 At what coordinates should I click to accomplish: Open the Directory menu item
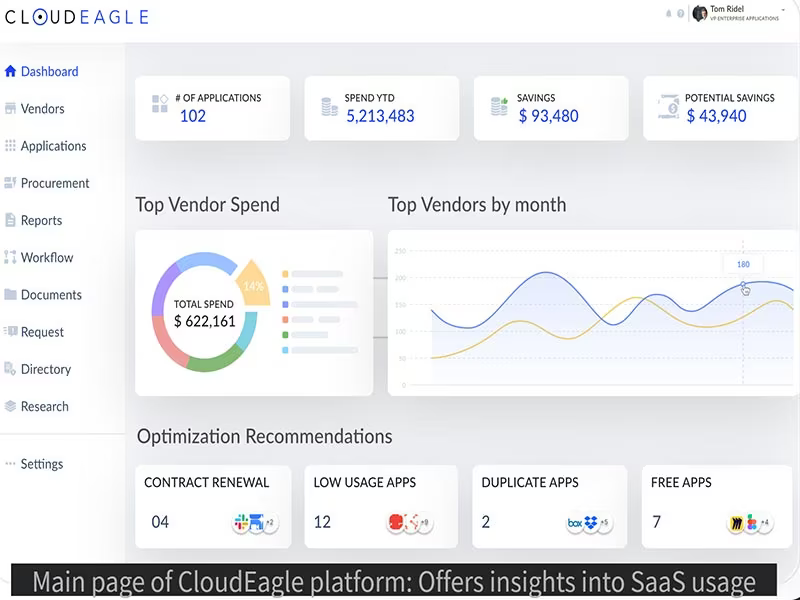46,369
